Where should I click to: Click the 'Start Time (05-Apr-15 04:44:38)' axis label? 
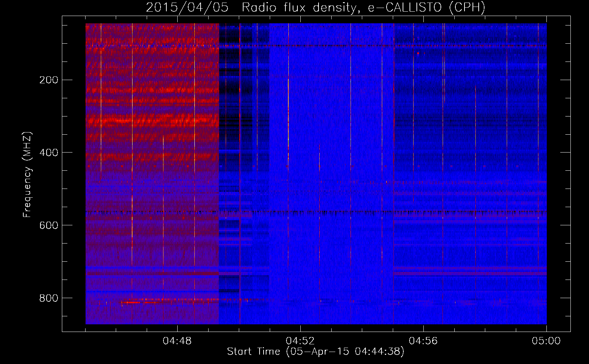pyautogui.click(x=316, y=352)
